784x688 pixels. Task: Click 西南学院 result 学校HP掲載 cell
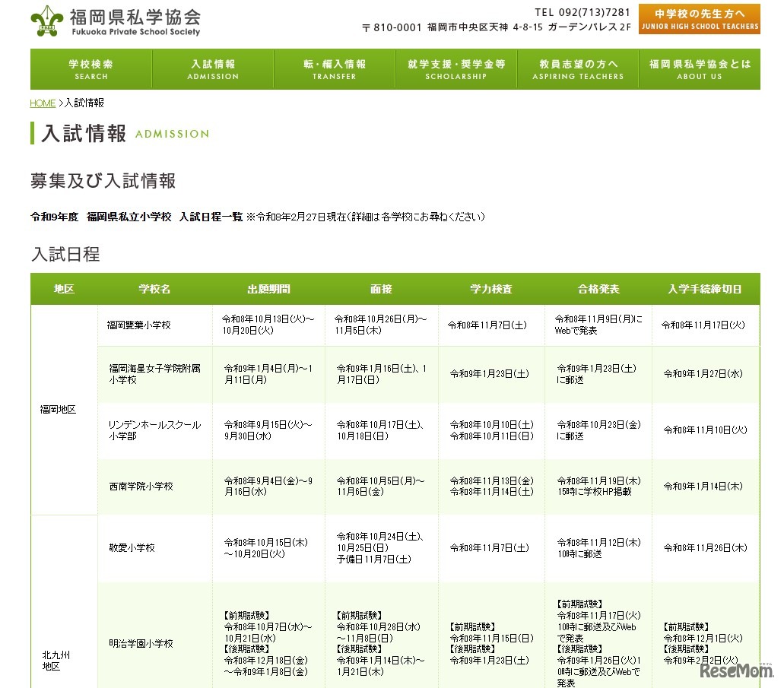point(598,487)
